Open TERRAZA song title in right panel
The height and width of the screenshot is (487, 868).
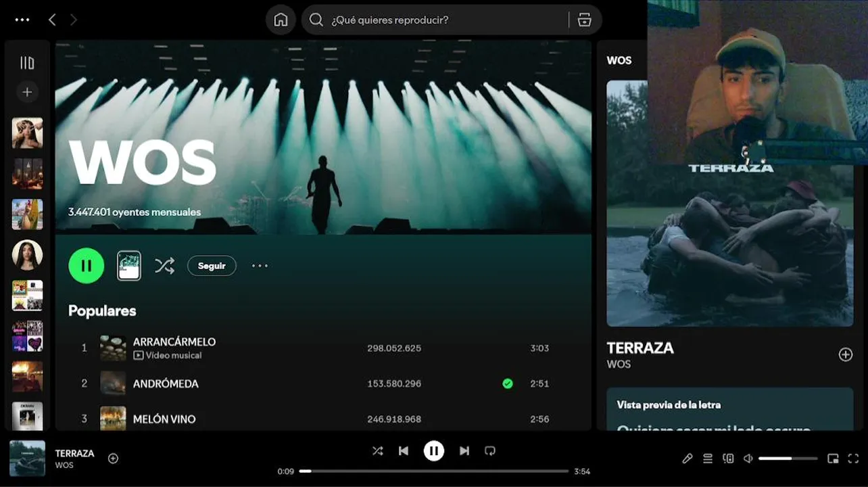click(640, 348)
